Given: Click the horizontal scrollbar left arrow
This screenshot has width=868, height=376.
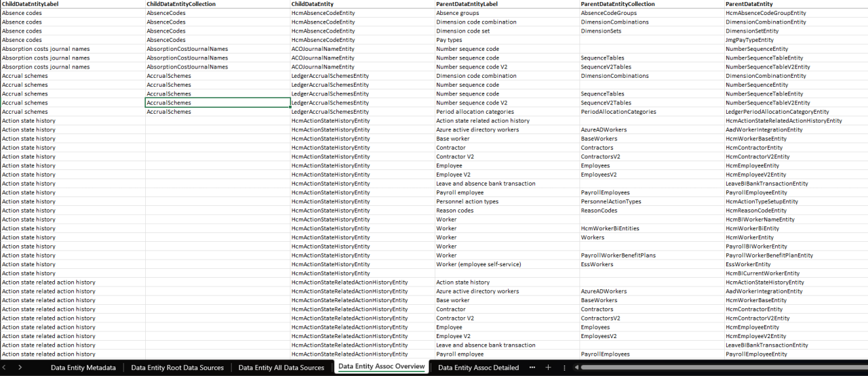Looking at the screenshot, I should 576,367.
